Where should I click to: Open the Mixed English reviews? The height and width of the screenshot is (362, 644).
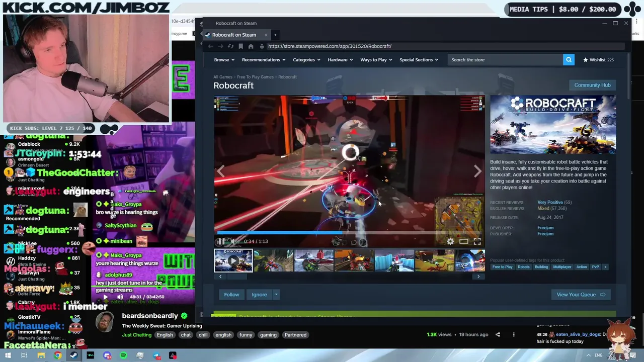click(543, 208)
